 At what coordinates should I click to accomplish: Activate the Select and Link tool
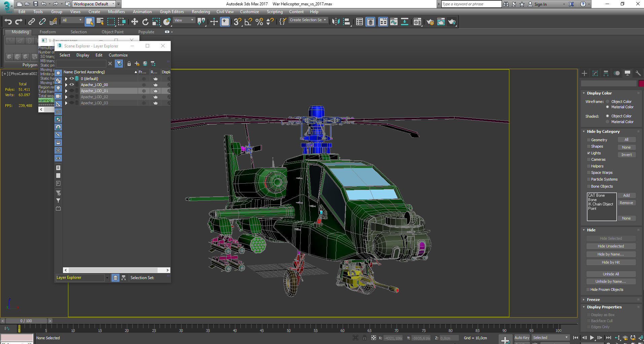(31, 22)
